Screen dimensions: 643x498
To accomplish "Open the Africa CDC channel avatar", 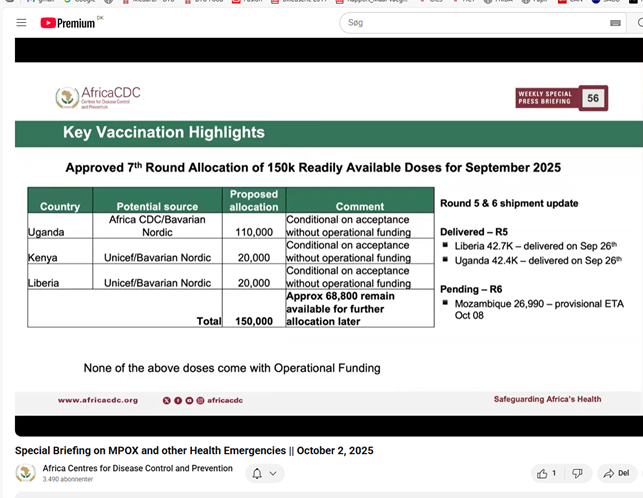I will (x=25, y=473).
